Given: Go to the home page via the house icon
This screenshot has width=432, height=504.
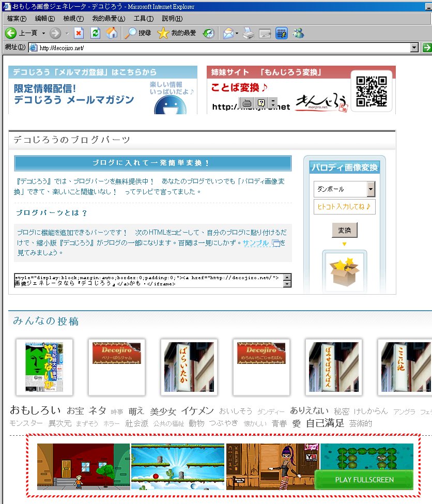Looking at the screenshot, I should [x=112, y=33].
